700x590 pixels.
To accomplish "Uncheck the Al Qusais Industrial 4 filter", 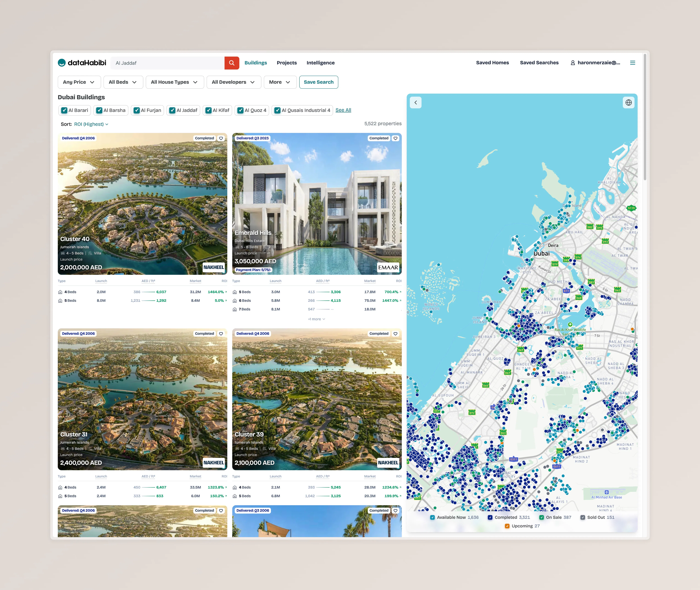I will [277, 110].
